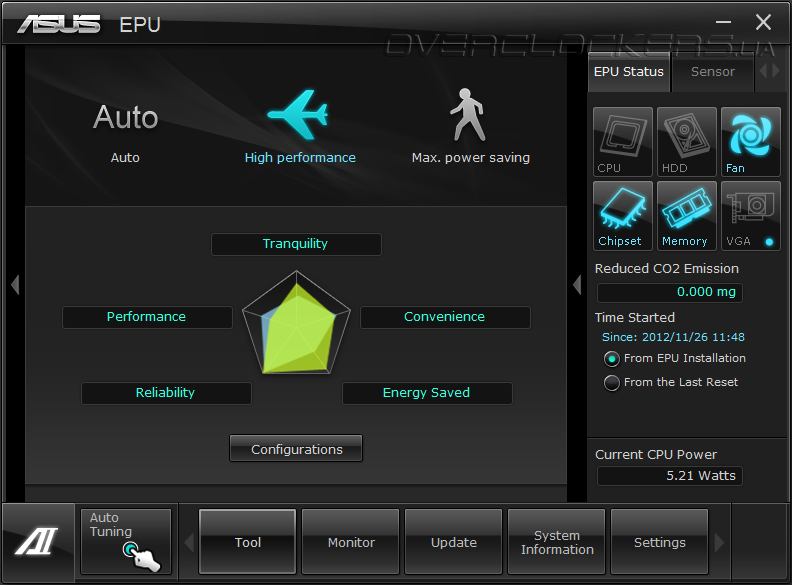The width and height of the screenshot is (792, 585).
Task: Select the Auto mode icon
Action: [x=125, y=117]
